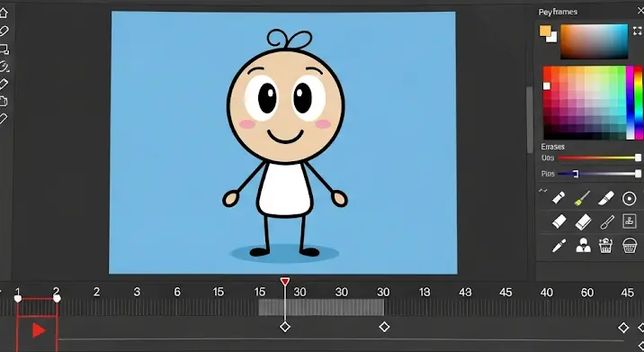Click frame number 3 on timeline ruler
Viewport: 644px width, 352px height.
coord(137,292)
